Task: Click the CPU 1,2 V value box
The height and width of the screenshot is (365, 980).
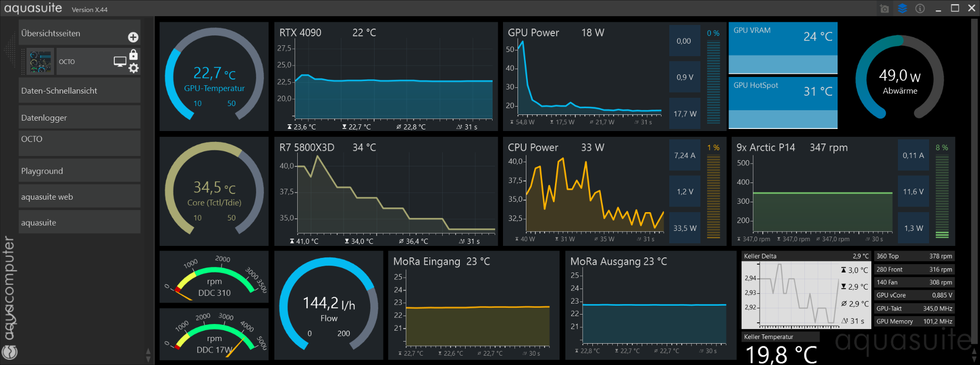Action: 684,191
